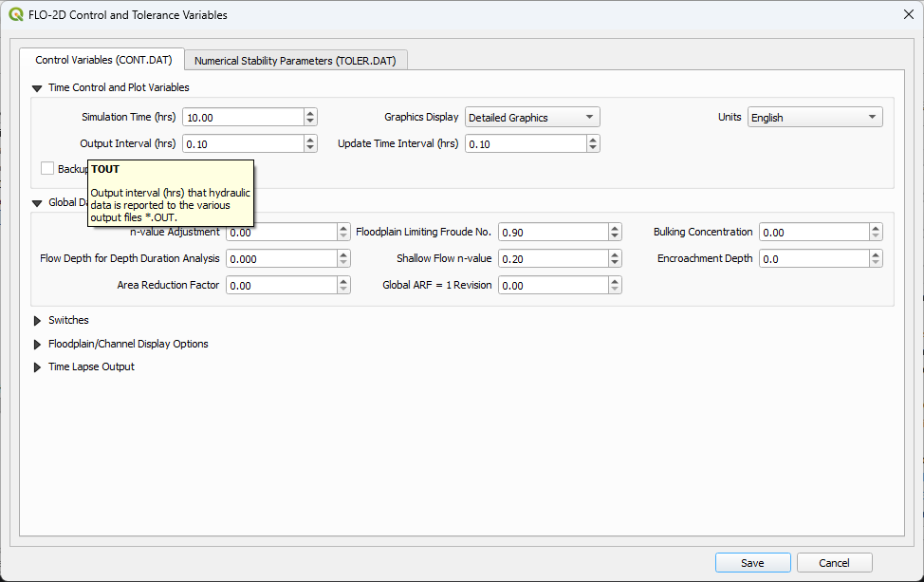Click the Save button
Viewport: 924px width, 582px height.
752,563
